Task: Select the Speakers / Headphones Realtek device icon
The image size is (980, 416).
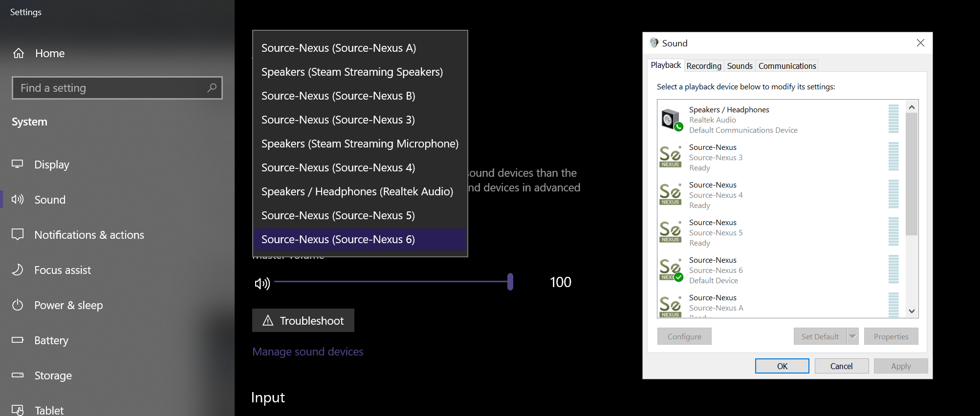Action: (x=672, y=120)
